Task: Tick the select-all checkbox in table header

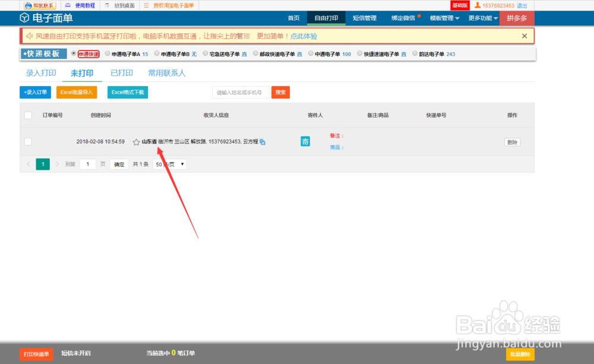Action: (x=28, y=115)
